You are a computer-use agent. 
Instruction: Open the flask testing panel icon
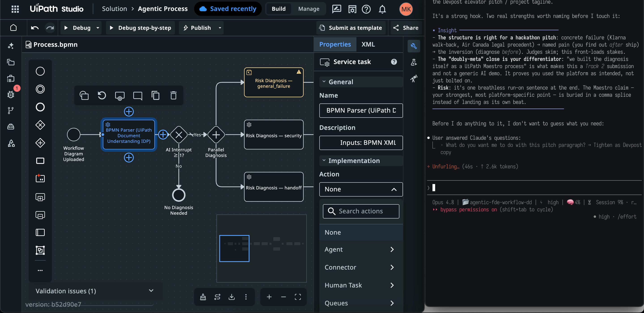point(414,62)
